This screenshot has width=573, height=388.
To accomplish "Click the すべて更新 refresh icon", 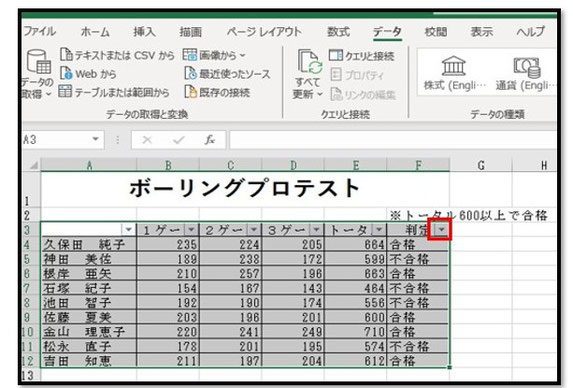I will pos(310,62).
